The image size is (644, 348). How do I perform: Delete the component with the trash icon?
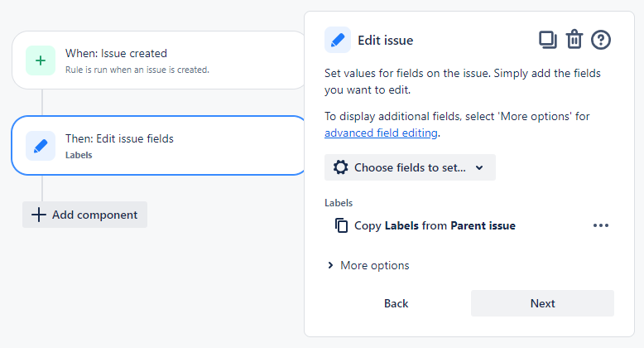pyautogui.click(x=574, y=39)
